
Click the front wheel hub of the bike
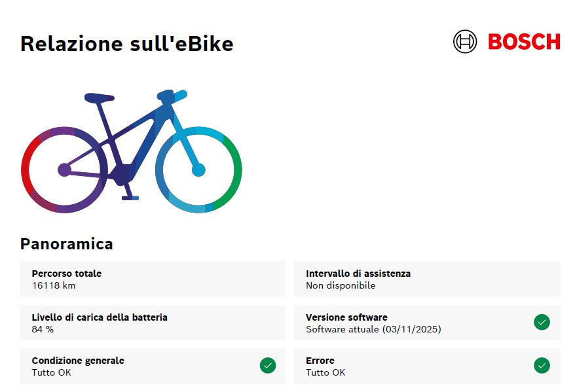(x=198, y=170)
